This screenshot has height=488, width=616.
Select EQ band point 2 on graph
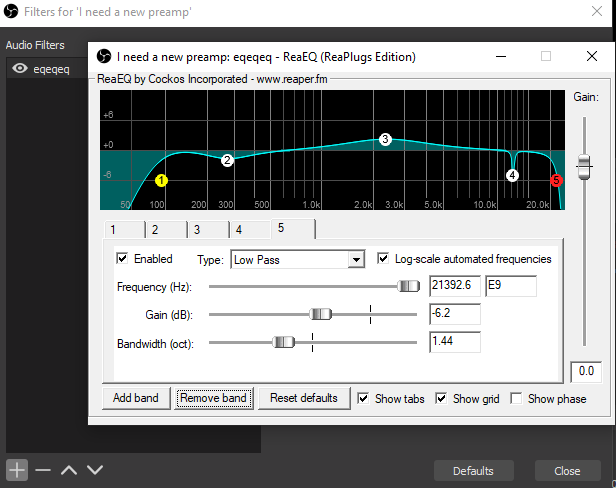coord(227,160)
